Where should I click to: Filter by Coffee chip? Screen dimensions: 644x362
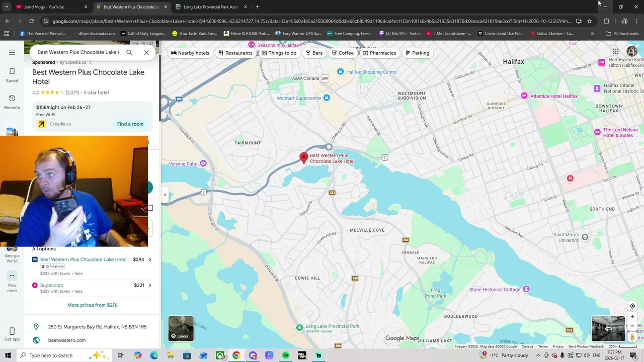(343, 53)
